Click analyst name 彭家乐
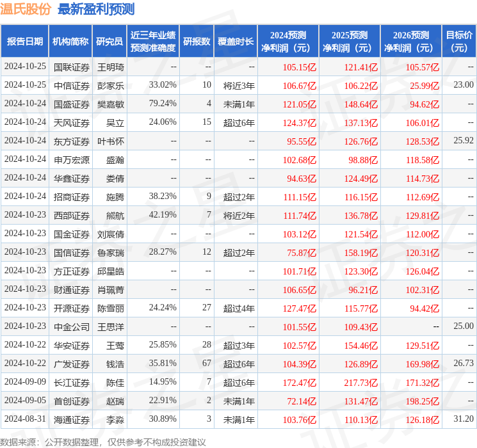This screenshot has width=477, height=448. 111,86
